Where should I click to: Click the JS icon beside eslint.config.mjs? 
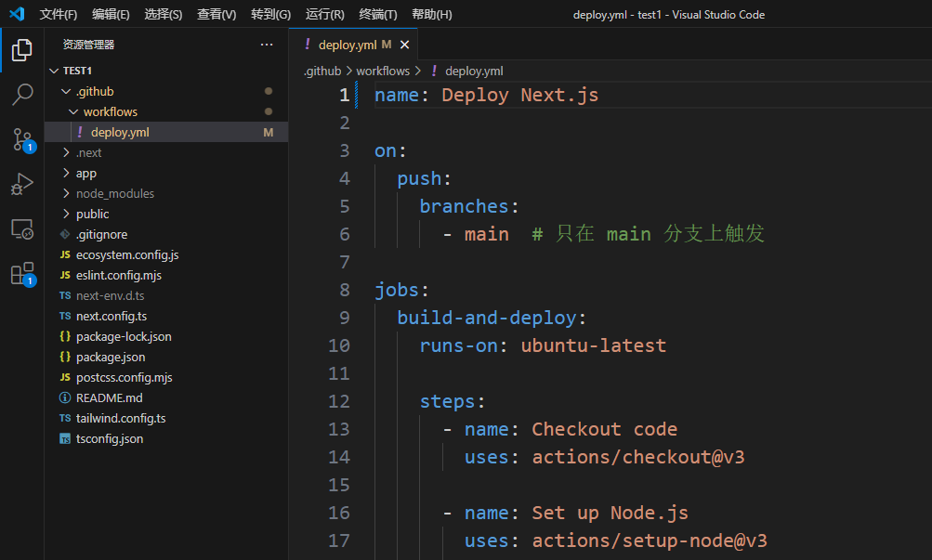click(65, 275)
